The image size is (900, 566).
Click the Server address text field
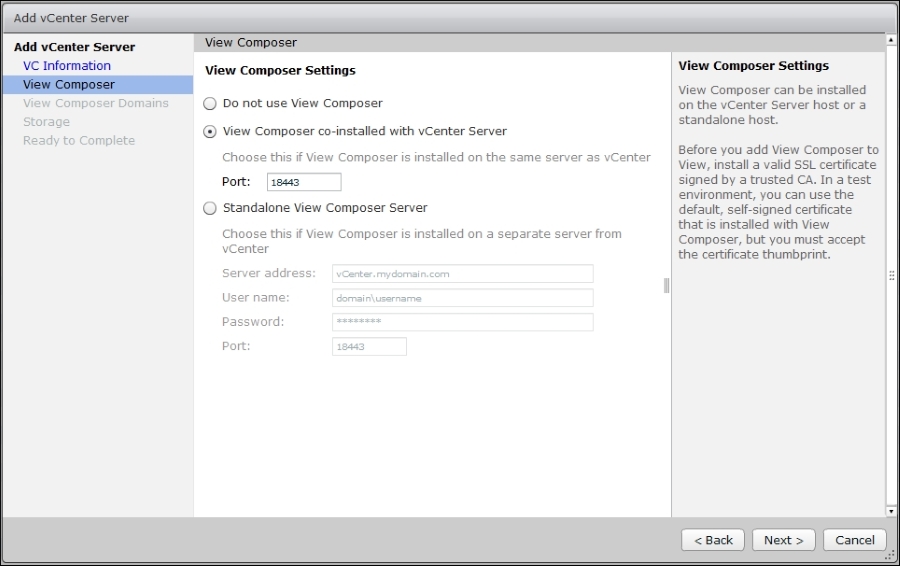(462, 274)
